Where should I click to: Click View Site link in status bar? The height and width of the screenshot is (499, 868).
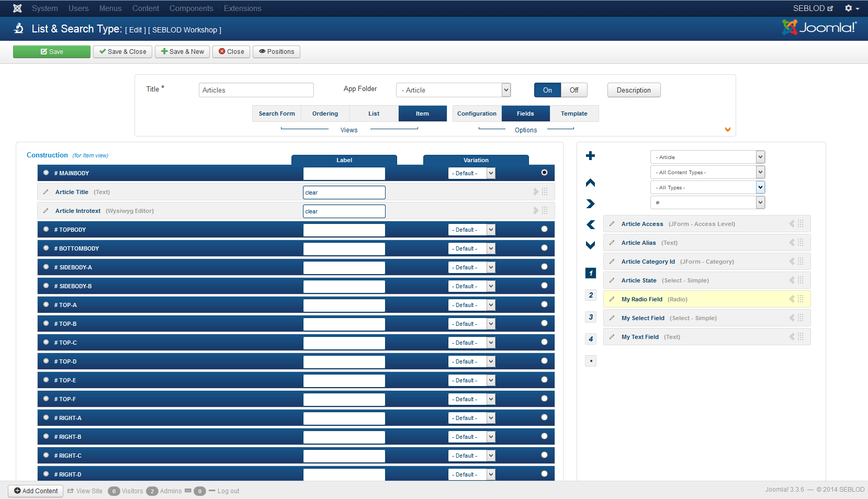[85, 491]
